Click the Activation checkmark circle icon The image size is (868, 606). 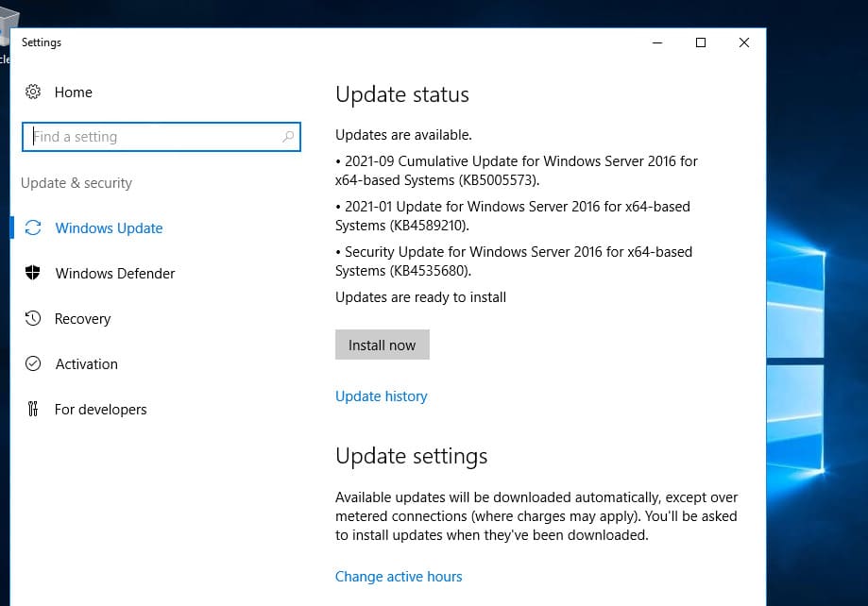click(x=33, y=363)
